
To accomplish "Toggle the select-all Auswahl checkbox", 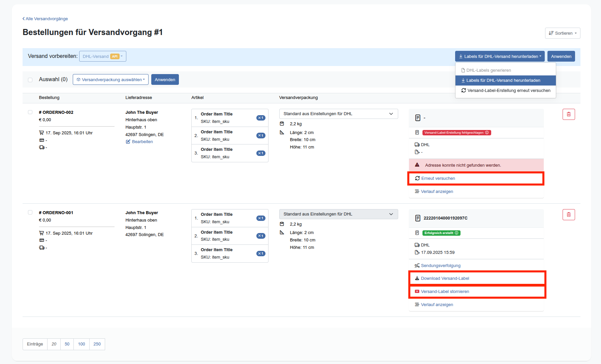I will pos(30,80).
